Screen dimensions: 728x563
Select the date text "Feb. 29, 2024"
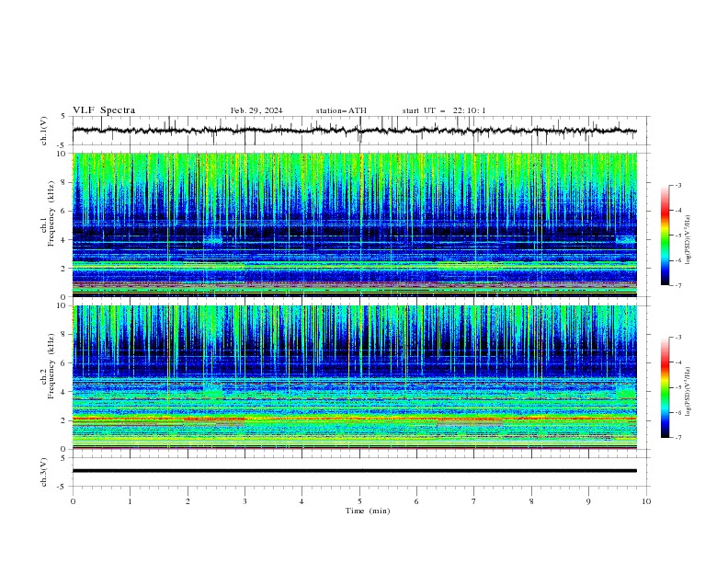tap(256, 110)
